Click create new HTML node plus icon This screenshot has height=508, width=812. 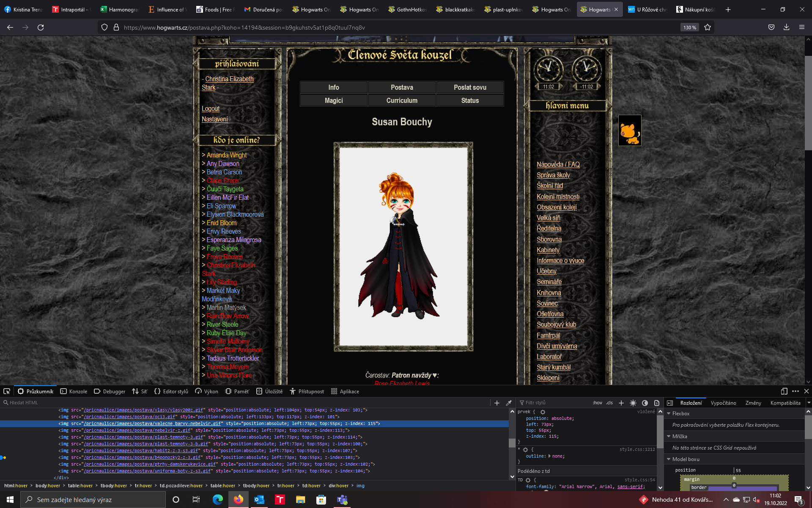(497, 403)
